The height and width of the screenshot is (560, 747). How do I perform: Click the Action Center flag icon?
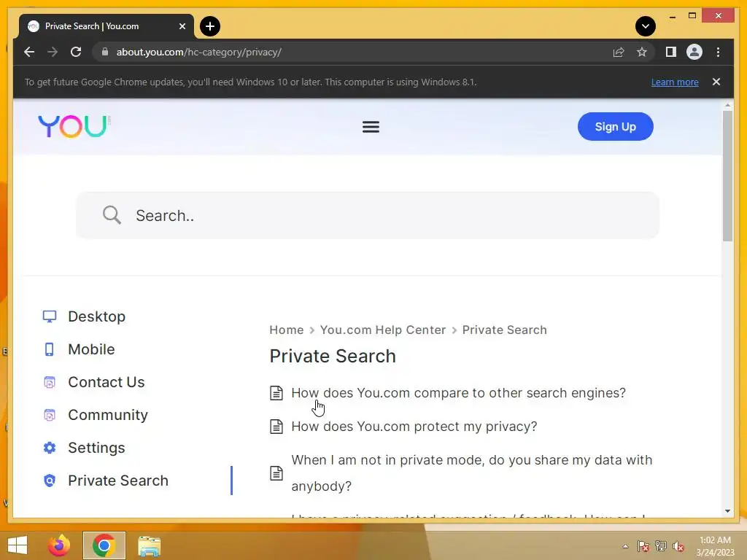[x=643, y=546]
